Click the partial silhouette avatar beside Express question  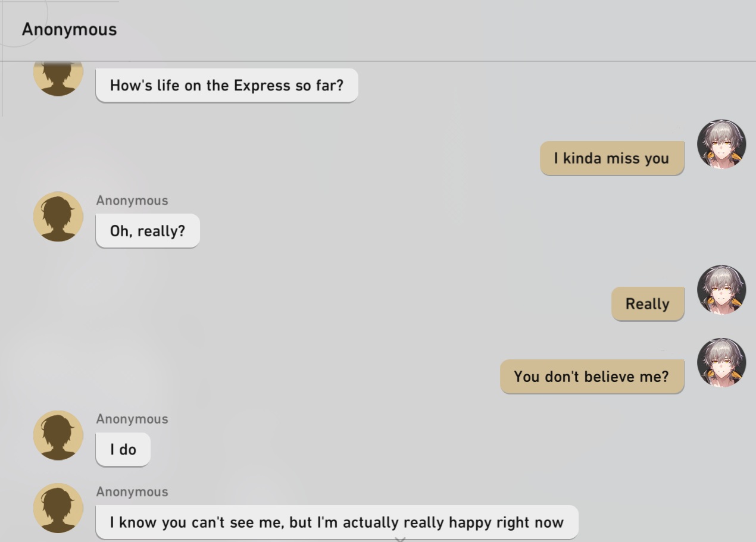pyautogui.click(x=58, y=78)
